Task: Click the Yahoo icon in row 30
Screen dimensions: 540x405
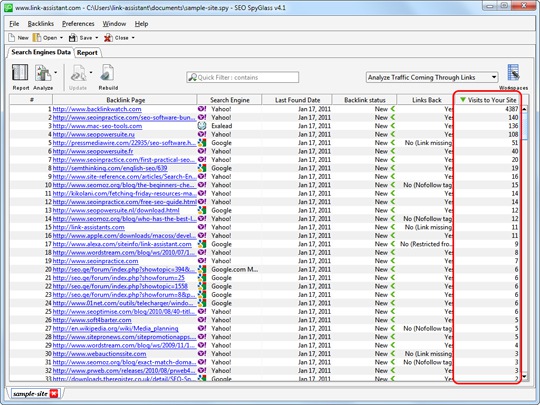Action: click(202, 354)
